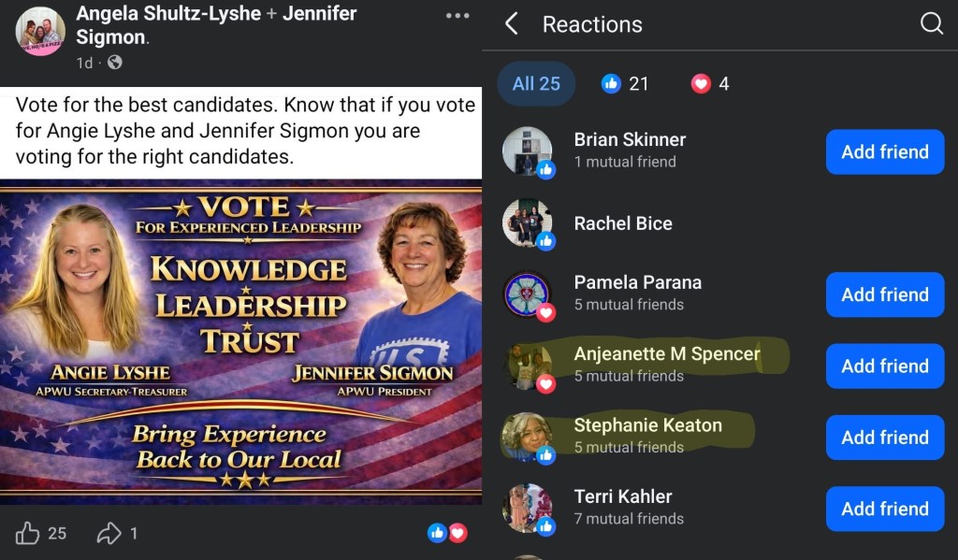Open the search magnifier in Reactions
958x560 pixels.
931,23
